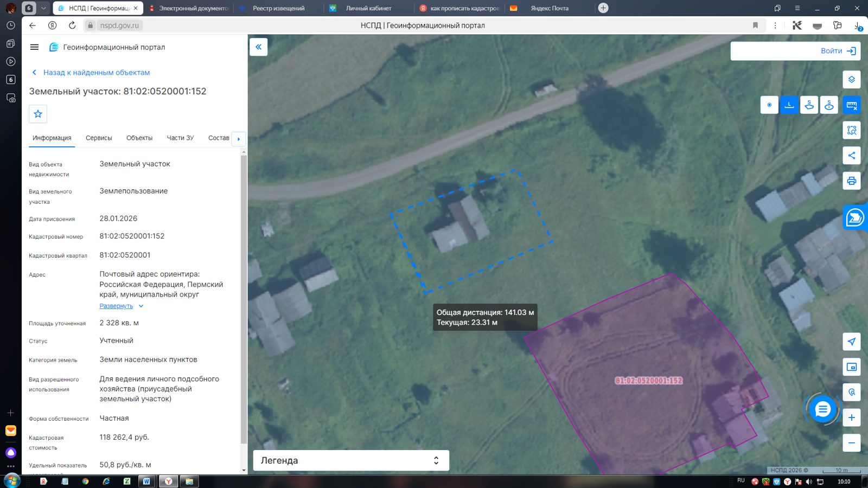
Task: Activate search by area selection tool
Action: 851,130
